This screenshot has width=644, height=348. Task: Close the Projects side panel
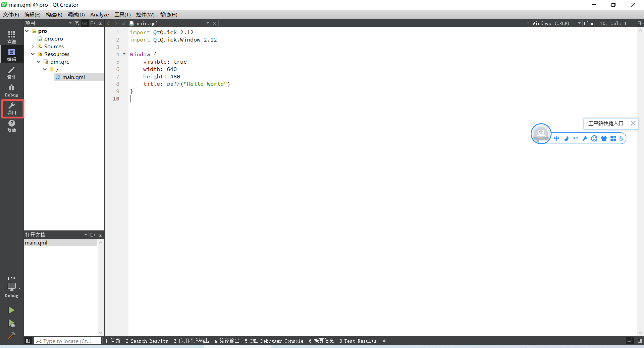tap(100, 23)
